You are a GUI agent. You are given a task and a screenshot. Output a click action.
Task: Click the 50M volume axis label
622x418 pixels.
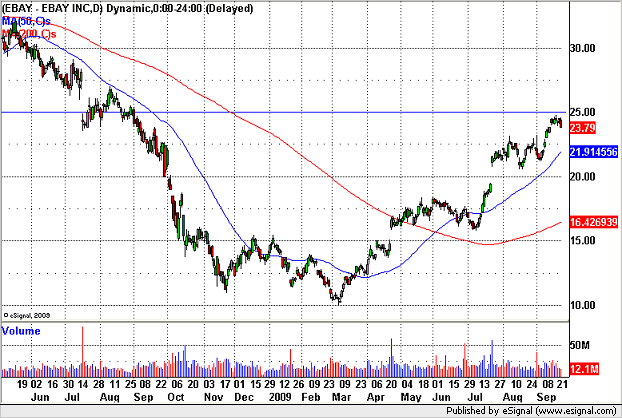580,345
